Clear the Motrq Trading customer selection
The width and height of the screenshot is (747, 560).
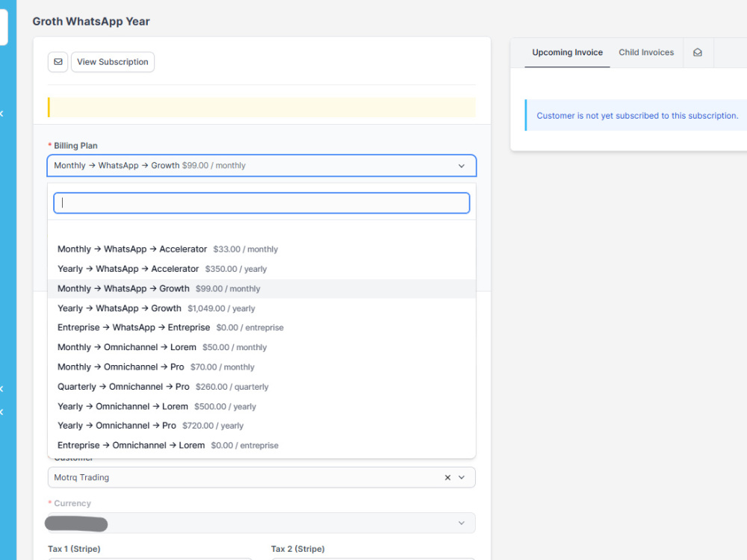447,478
